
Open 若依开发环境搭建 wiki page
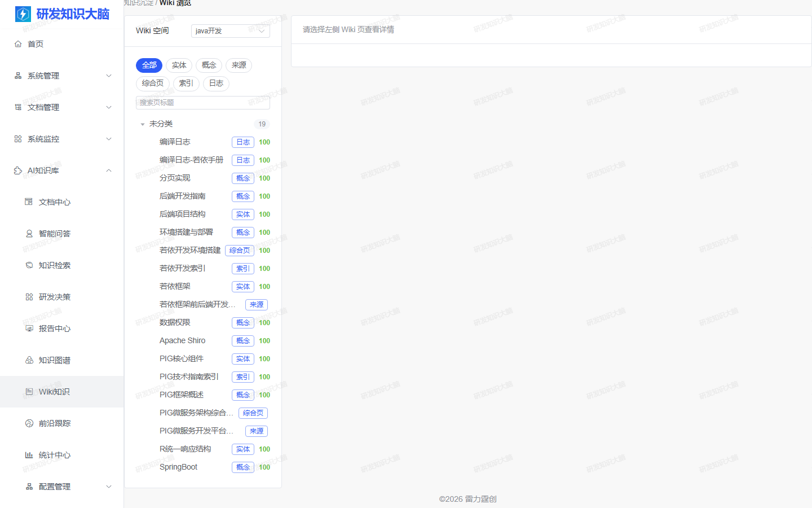[x=190, y=251]
